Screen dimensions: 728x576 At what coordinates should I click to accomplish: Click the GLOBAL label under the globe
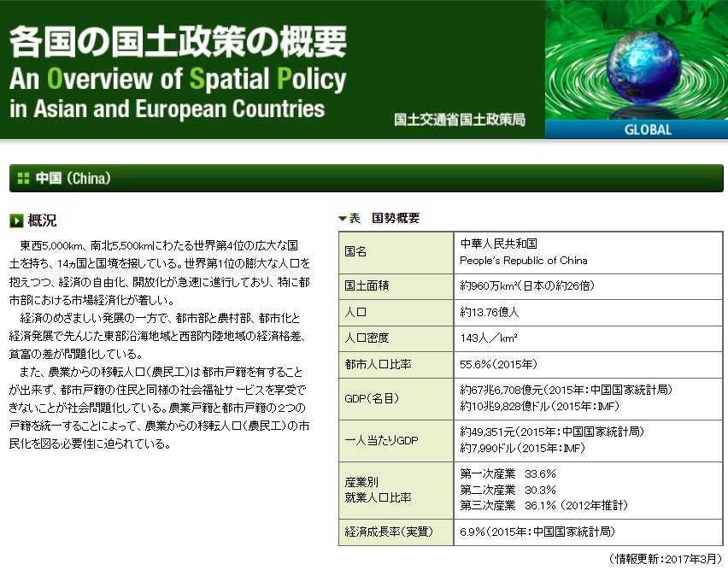648,130
